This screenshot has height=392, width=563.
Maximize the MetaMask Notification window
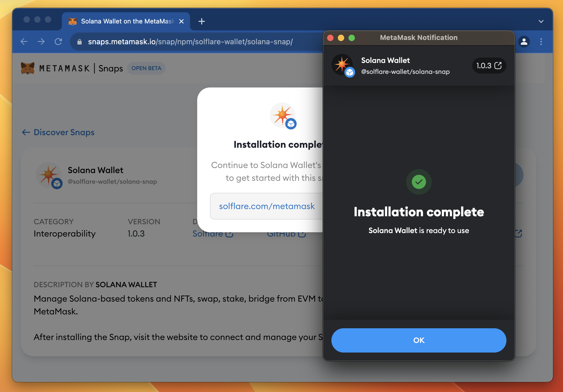tap(352, 38)
